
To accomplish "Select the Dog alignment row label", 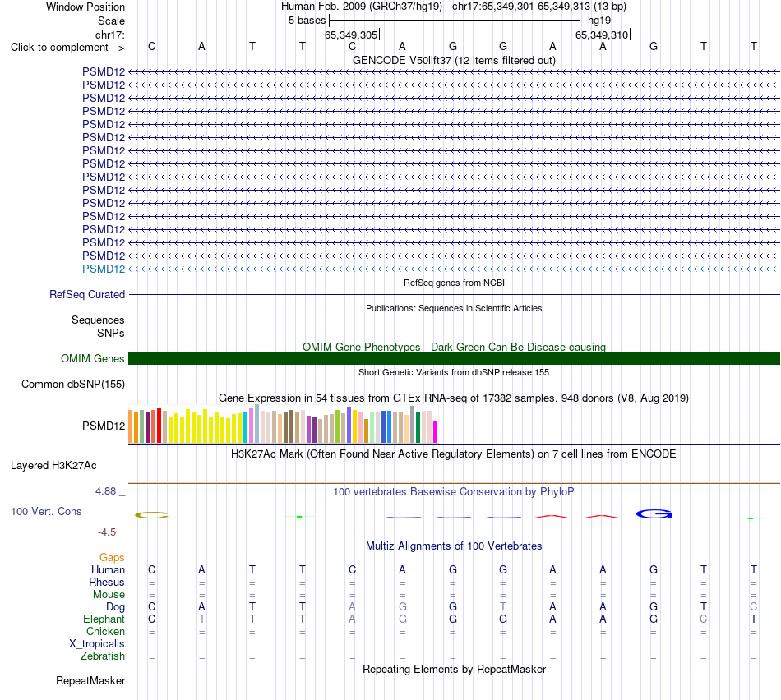I will [x=115, y=607].
